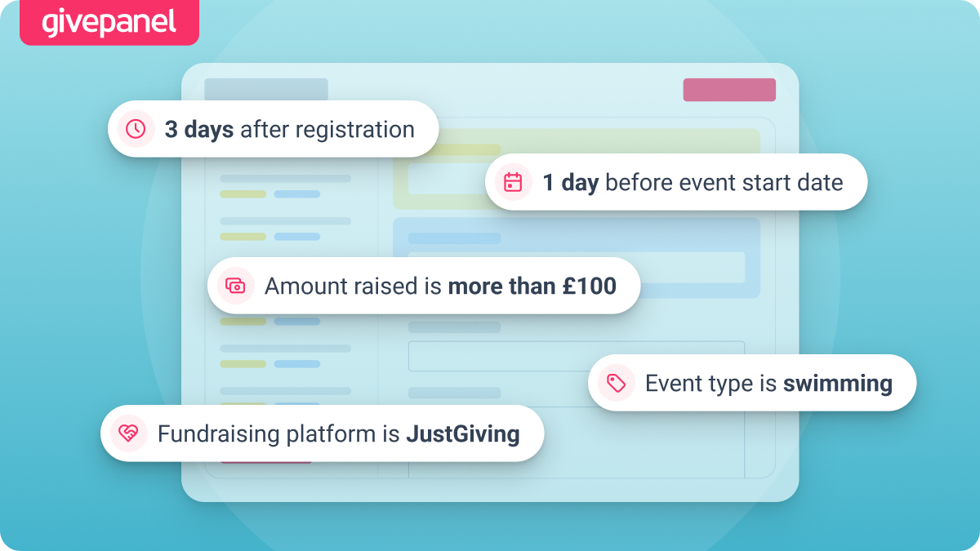Viewport: 980px width, 551px height.
Task: Select the "Fundraising platform is JustGiving" text
Action: 338,433
